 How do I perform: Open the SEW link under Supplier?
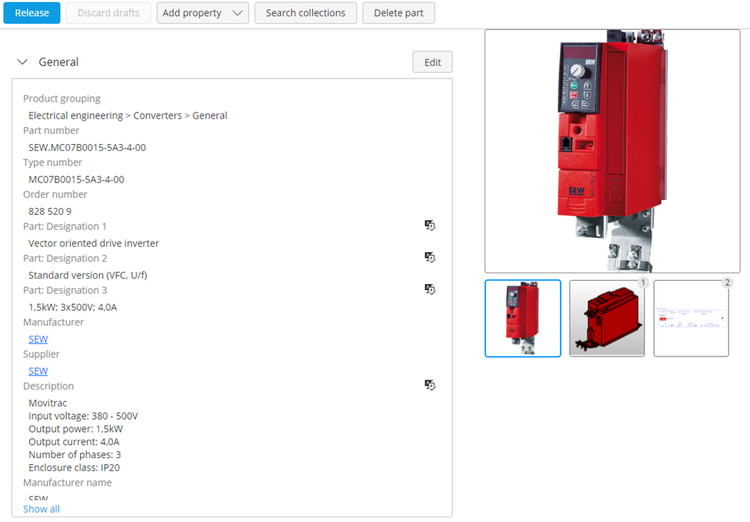tap(38, 371)
